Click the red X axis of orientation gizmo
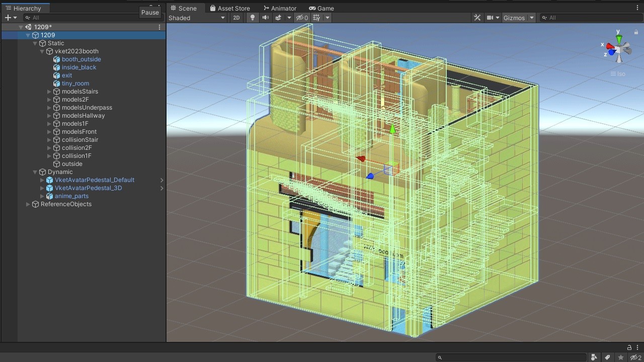The width and height of the screenshot is (644, 362). 610,46
